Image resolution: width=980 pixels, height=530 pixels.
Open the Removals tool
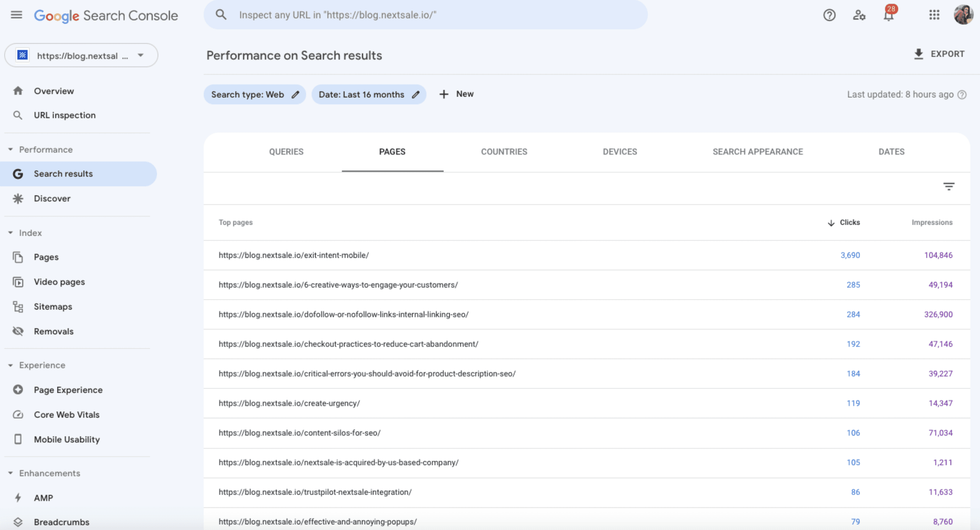[x=54, y=331]
